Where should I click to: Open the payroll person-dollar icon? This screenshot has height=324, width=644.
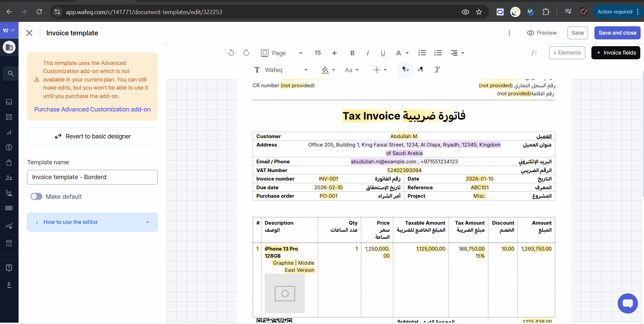tap(9, 193)
